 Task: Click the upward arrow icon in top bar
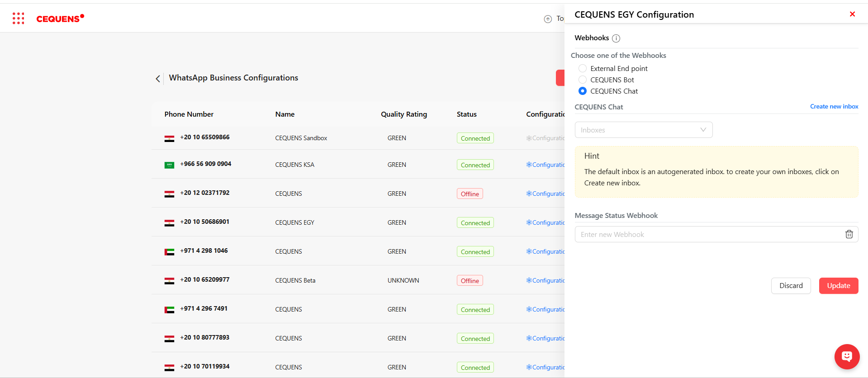[x=548, y=19]
